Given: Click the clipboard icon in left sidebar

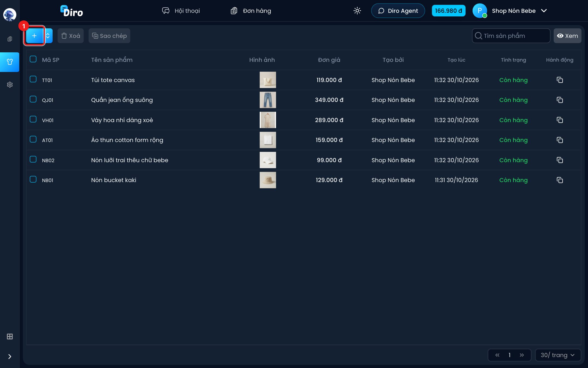Looking at the screenshot, I should pyautogui.click(x=10, y=39).
